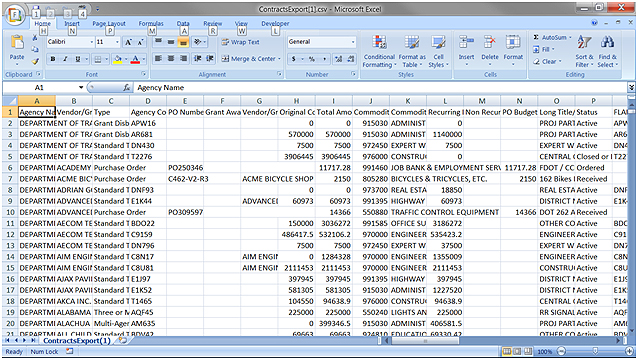This screenshot has width=638, height=360.
Task: Click the Insert Function fx icon
Action: pos(127,87)
